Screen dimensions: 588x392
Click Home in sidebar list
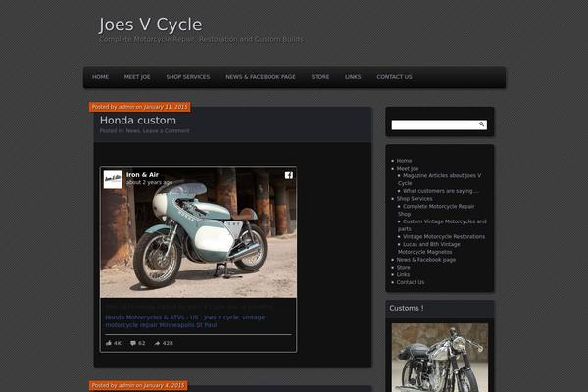pyautogui.click(x=404, y=161)
